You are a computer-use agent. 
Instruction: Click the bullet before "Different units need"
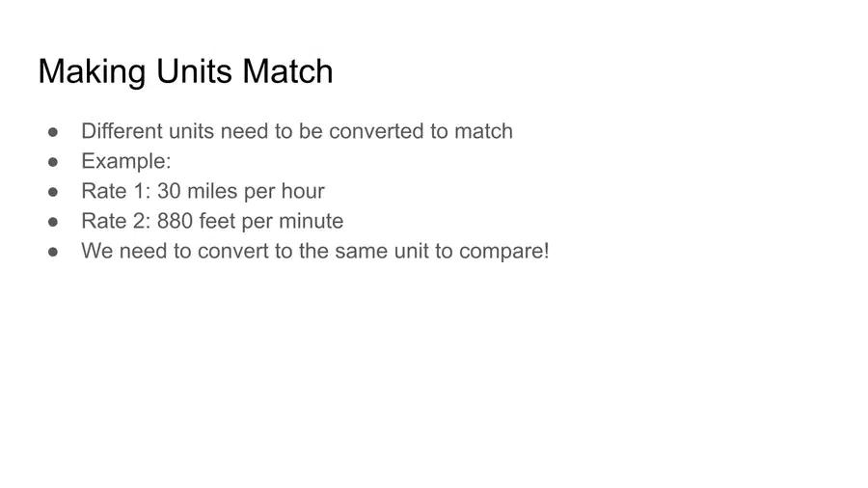pos(53,132)
